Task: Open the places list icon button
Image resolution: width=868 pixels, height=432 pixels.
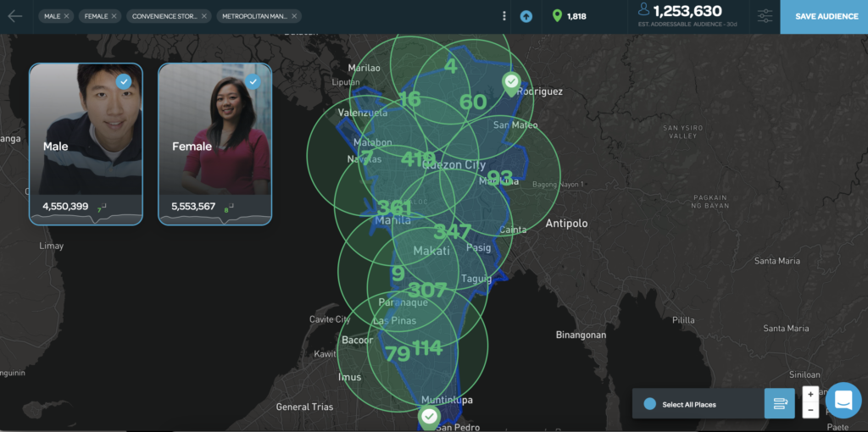Action: point(780,403)
